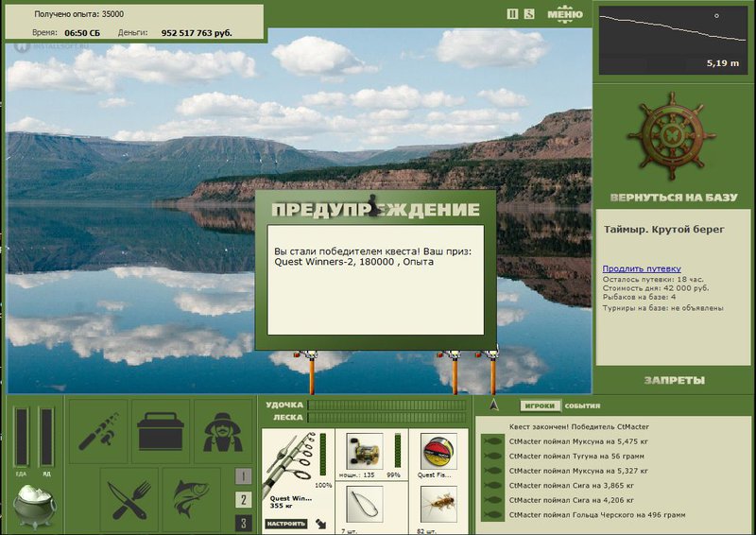Switch to the СОБЫТИЯ tab
The width and height of the screenshot is (756, 535).
582,406
